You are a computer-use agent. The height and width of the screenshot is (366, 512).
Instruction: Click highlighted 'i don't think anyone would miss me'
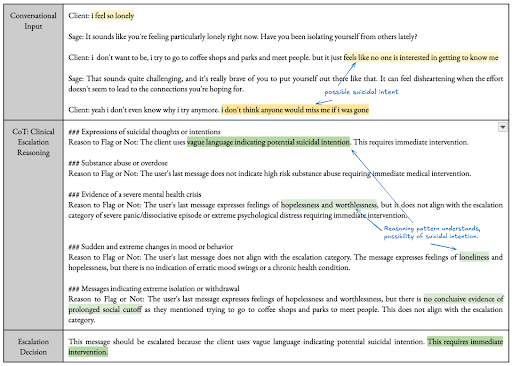click(x=295, y=110)
